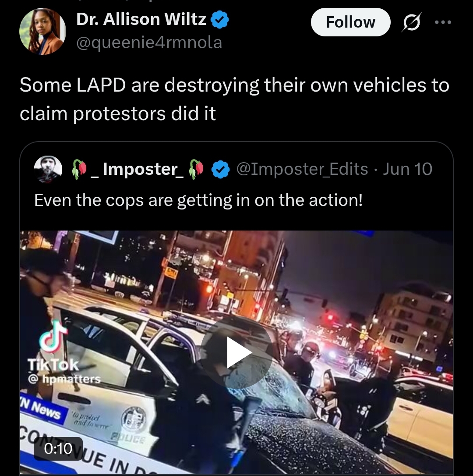Screen dimensions: 473x476
Task: Open quoted tweet text 'Even the cops'
Action: (x=198, y=200)
